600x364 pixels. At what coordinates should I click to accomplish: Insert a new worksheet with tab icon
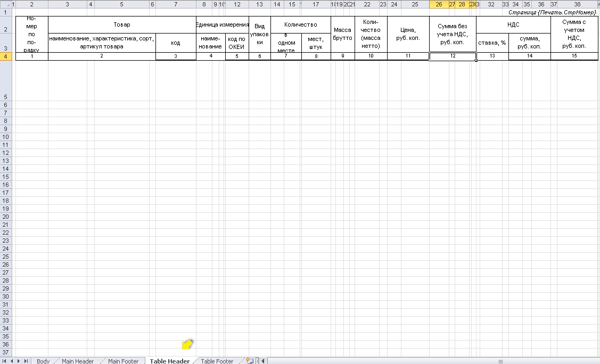point(250,361)
